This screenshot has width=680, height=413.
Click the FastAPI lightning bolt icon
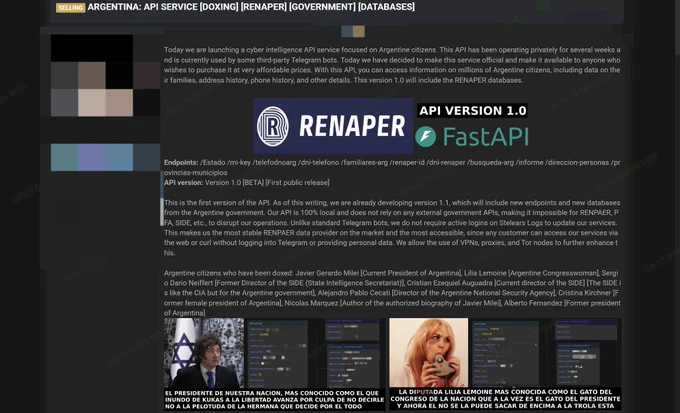(425, 137)
